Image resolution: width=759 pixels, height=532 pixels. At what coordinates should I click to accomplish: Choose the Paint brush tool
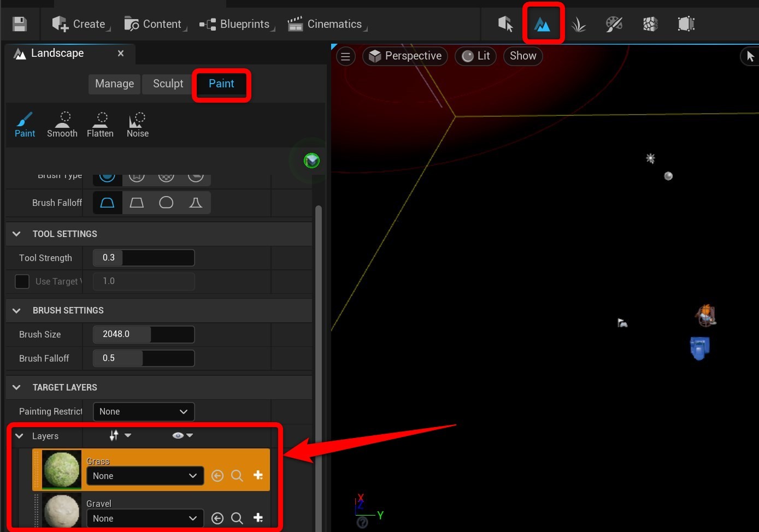25,125
